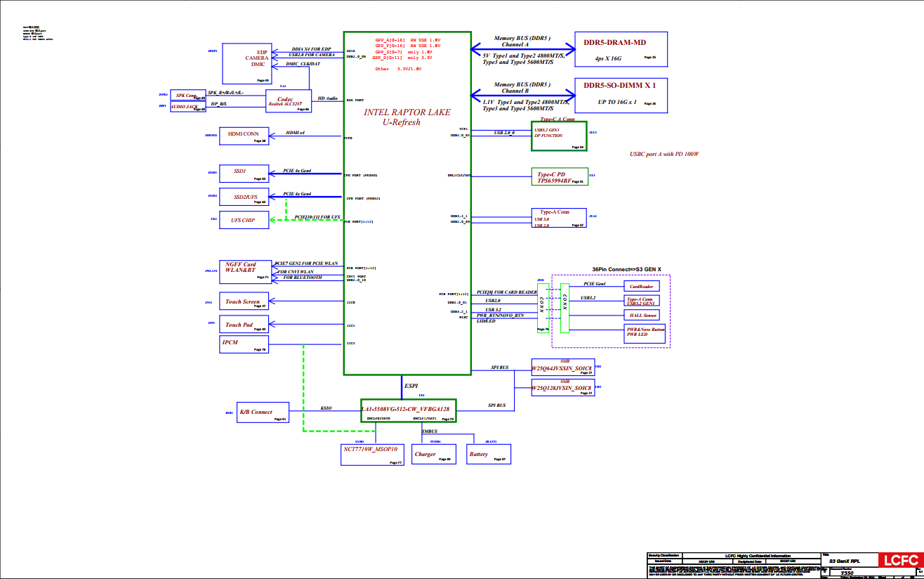Click the memory bus 'Channel B' text
The image size is (924, 579).
click(x=515, y=91)
